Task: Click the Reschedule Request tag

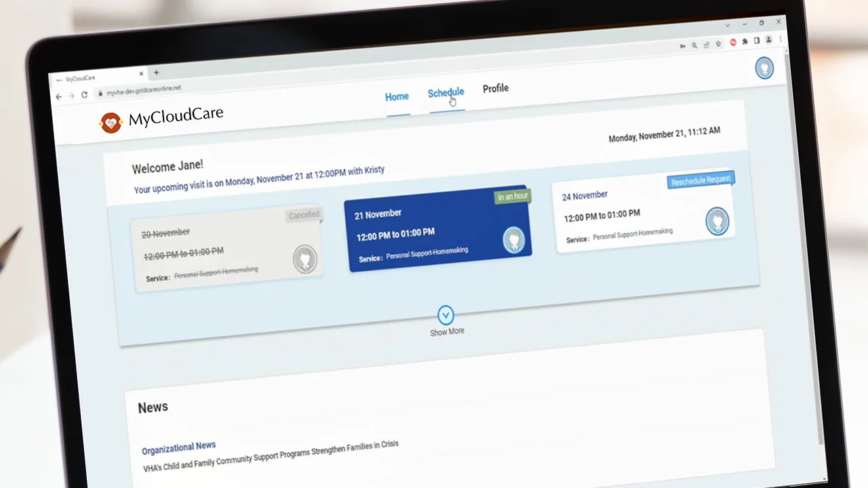Action: pos(701,180)
